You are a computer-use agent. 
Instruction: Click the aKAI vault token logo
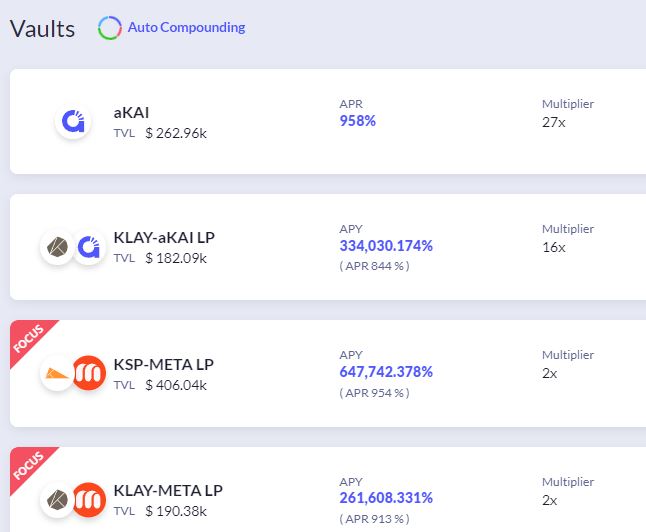click(73, 121)
